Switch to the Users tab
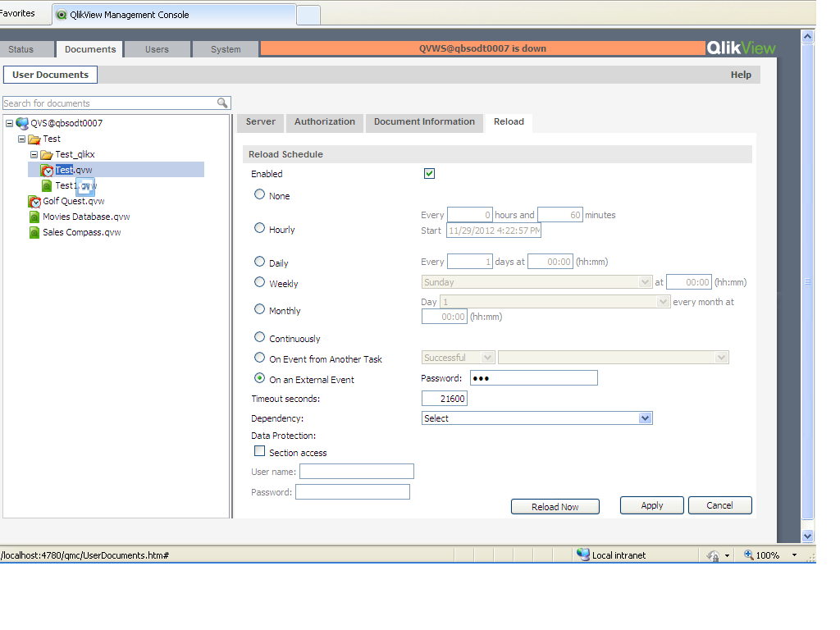Viewport: 840px width, 630px height. pyautogui.click(x=157, y=49)
